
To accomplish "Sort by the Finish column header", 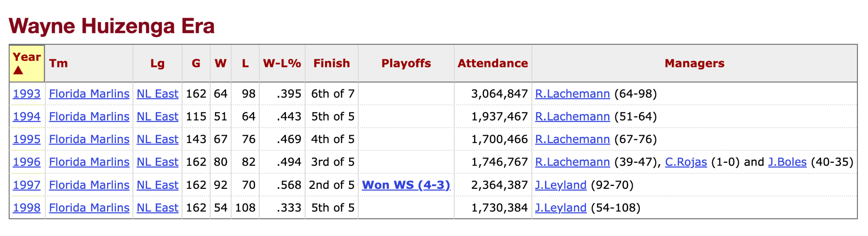I will [x=331, y=64].
